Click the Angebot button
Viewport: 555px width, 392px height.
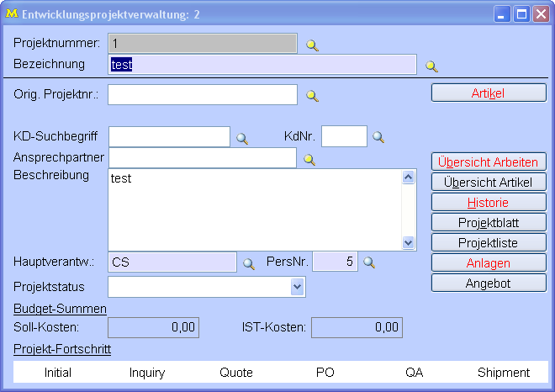click(489, 283)
